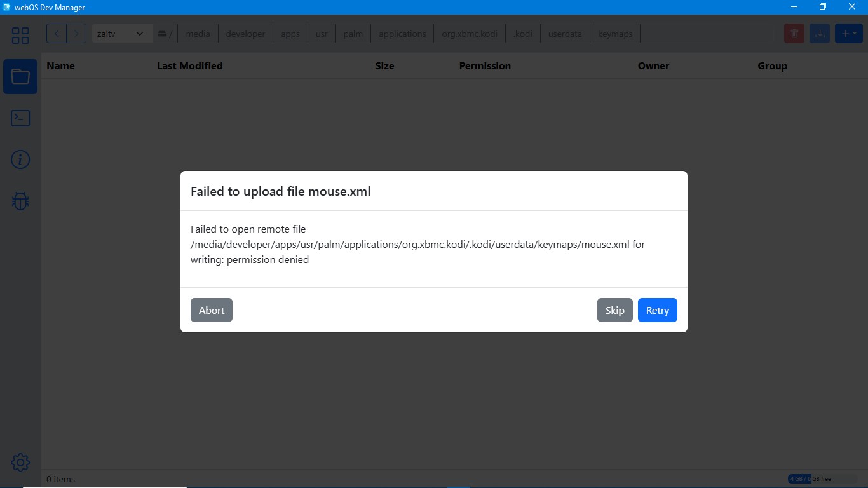Open Settings gear at sidebar bottom
The width and height of the screenshot is (868, 488).
tap(20, 463)
